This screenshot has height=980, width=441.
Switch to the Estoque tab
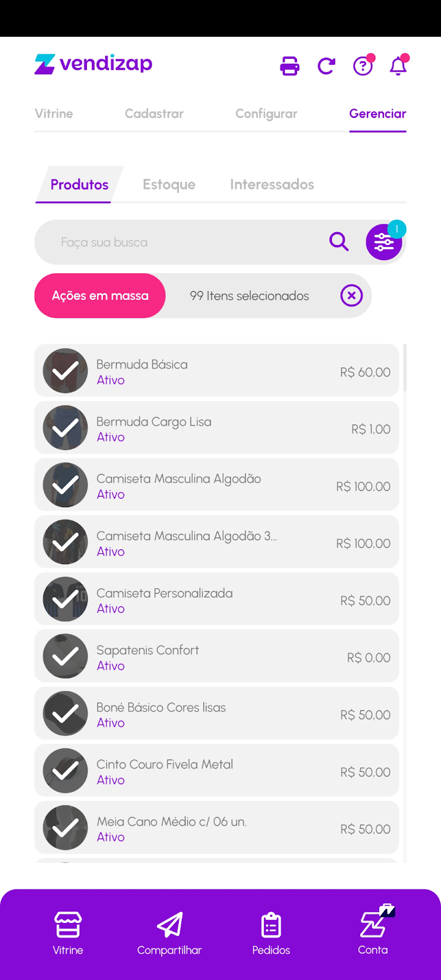(x=169, y=184)
